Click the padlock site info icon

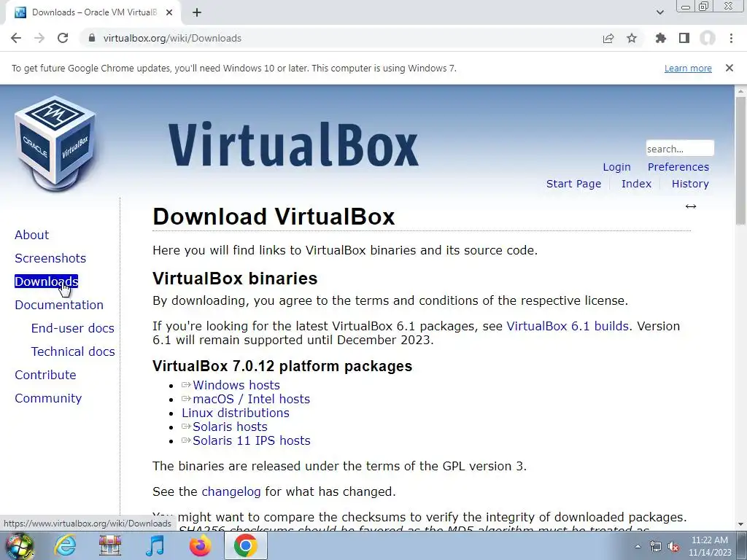click(92, 38)
